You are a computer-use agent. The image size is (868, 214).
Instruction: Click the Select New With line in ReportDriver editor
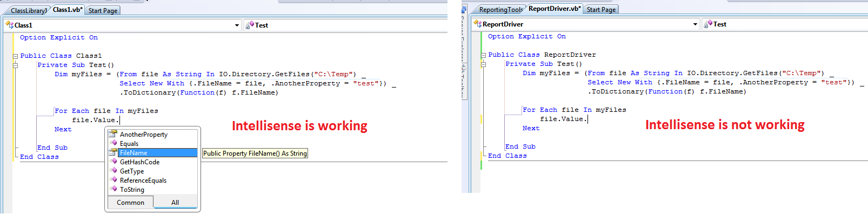coord(726,83)
